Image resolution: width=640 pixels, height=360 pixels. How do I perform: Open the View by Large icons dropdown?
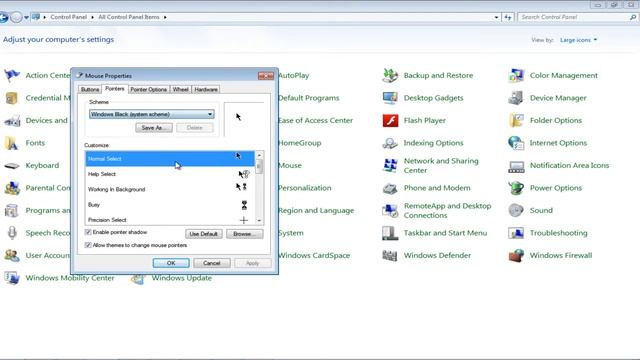coord(578,40)
